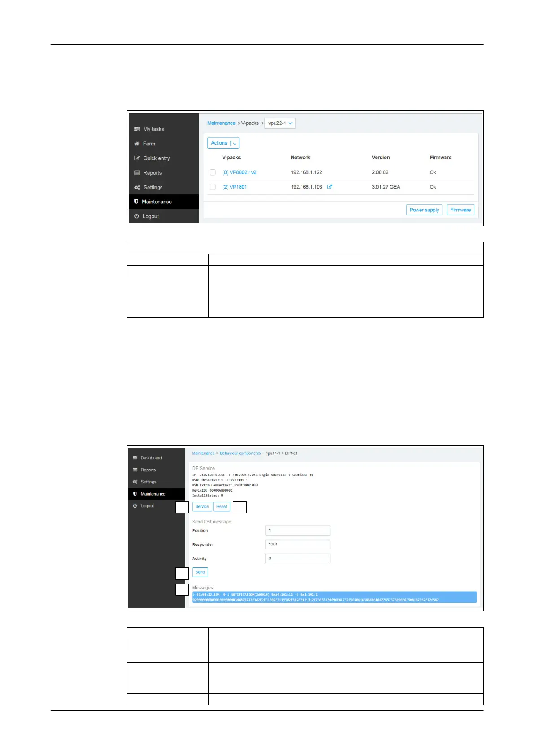
Task: Open the (2) VP1801 link
Action: pyautogui.click(x=235, y=187)
